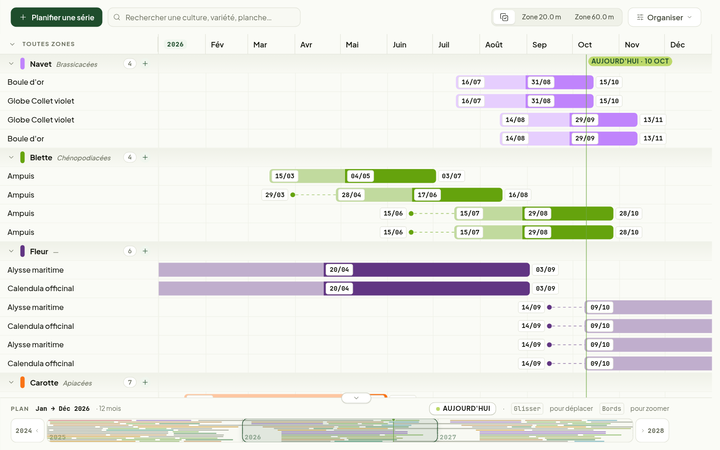Screen dimensions: 720x450
Task: Click the 04/05 date on first Ampuis bar
Action: pyautogui.click(x=360, y=176)
